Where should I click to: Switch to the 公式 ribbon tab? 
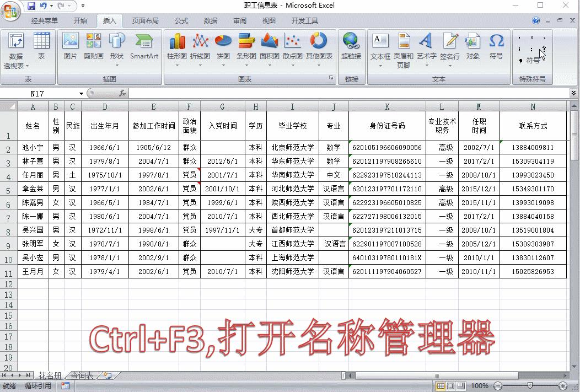(x=181, y=20)
